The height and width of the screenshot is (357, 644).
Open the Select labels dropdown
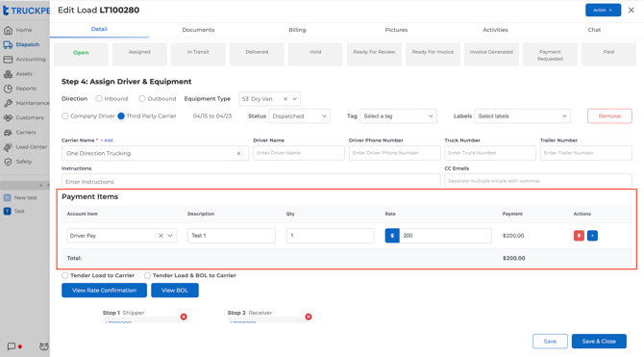click(523, 116)
